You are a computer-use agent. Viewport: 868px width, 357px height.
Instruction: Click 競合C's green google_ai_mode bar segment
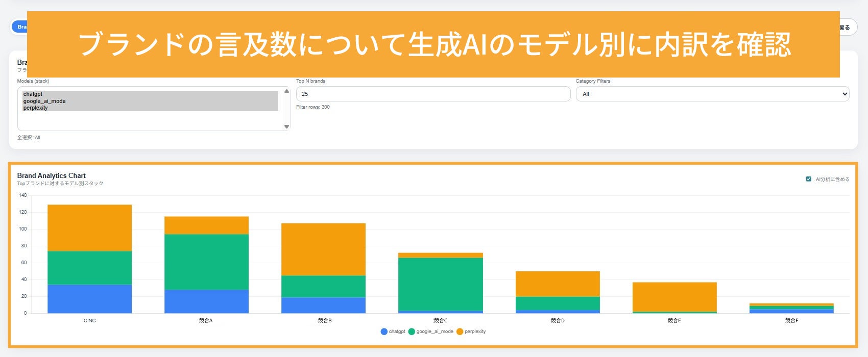[x=440, y=284]
